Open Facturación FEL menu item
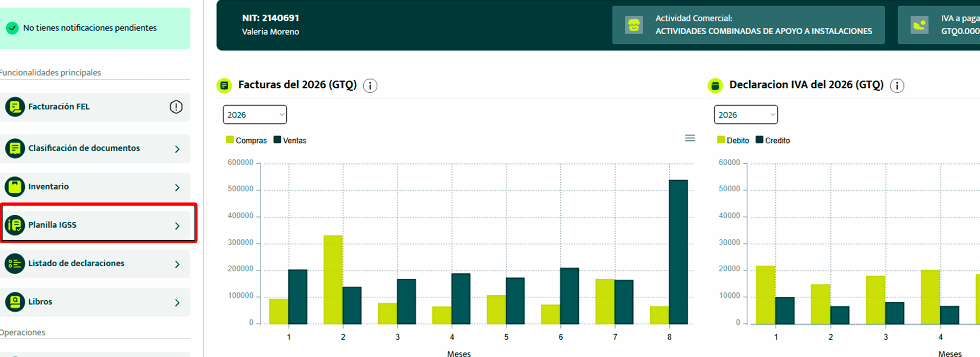980x357 pixels. [x=95, y=107]
